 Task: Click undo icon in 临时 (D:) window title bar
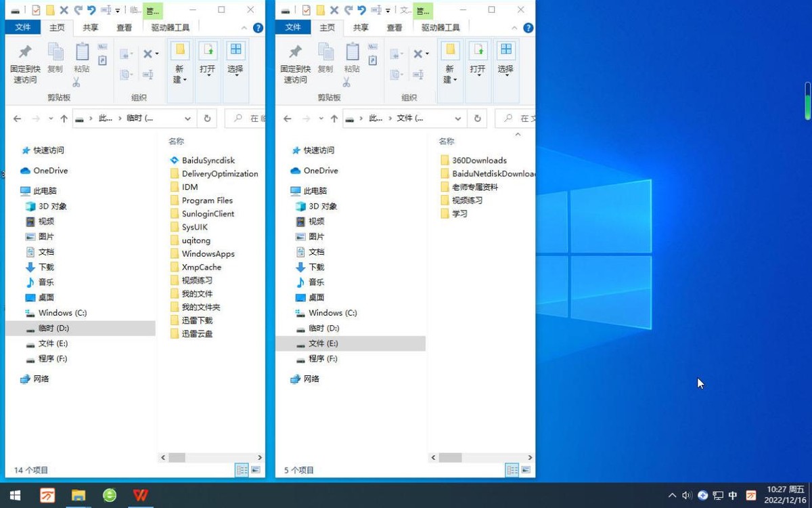(91, 10)
